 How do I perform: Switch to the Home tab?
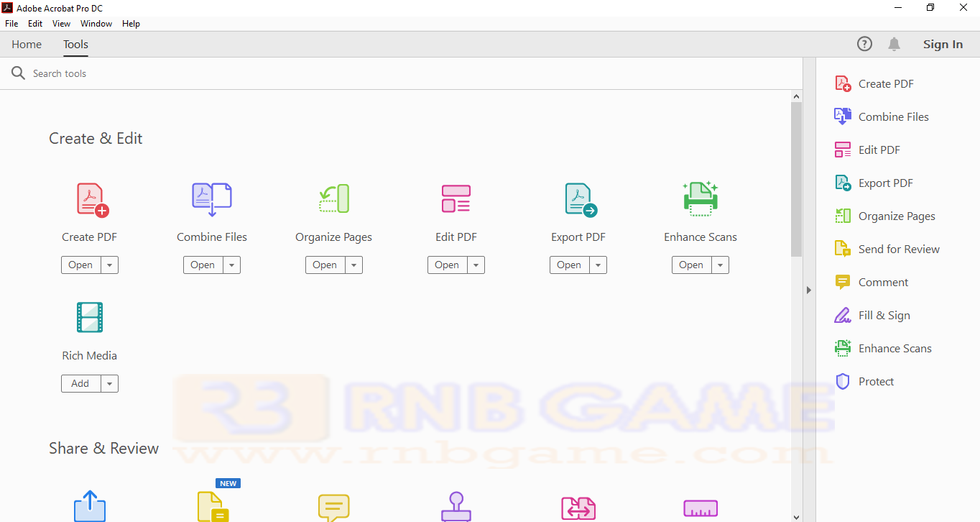pyautogui.click(x=27, y=44)
